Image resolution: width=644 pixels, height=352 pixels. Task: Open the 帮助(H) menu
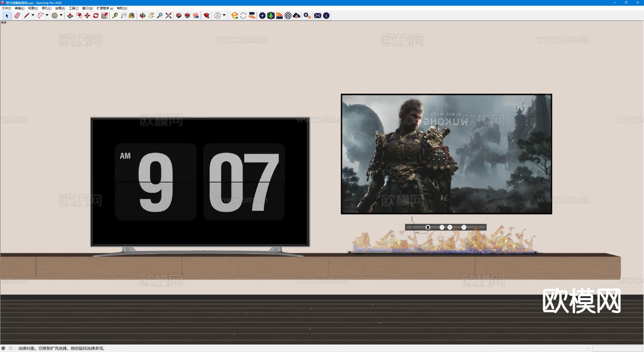(122, 8)
